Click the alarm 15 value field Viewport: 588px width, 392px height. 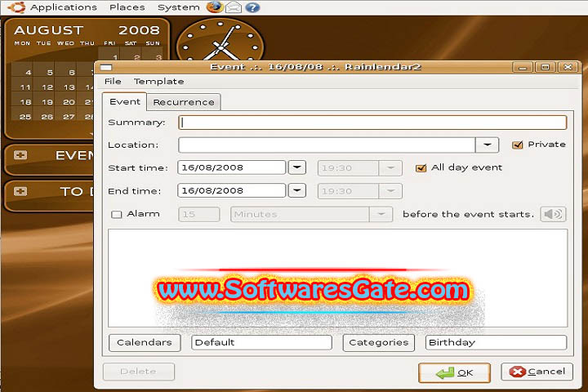(198, 214)
